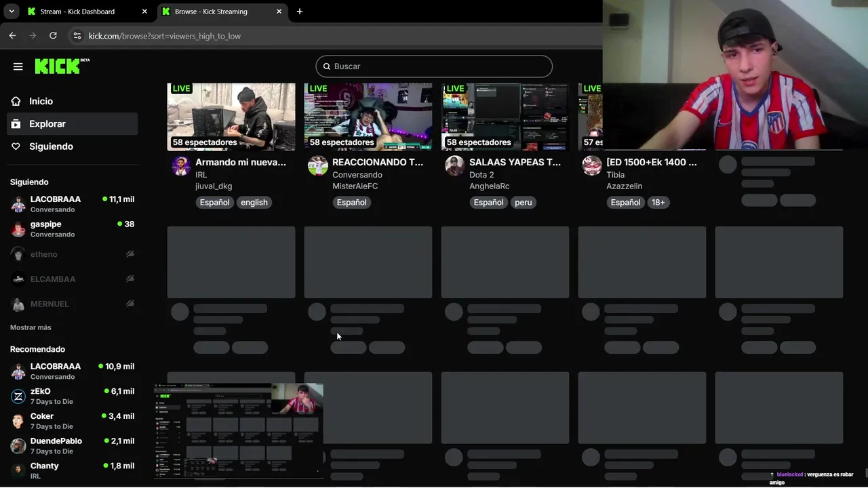The width and height of the screenshot is (868, 488).
Task: Click '58 espectadores' on SALAAS stream
Action: click(x=479, y=142)
